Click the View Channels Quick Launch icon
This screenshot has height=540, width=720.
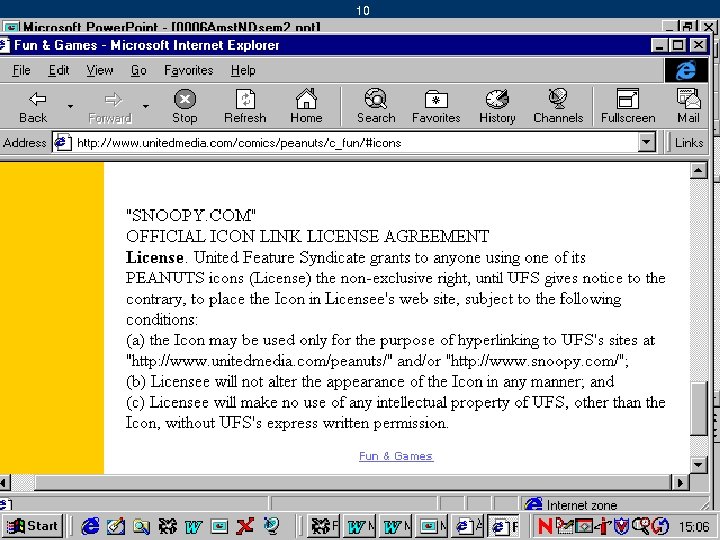coord(271,526)
